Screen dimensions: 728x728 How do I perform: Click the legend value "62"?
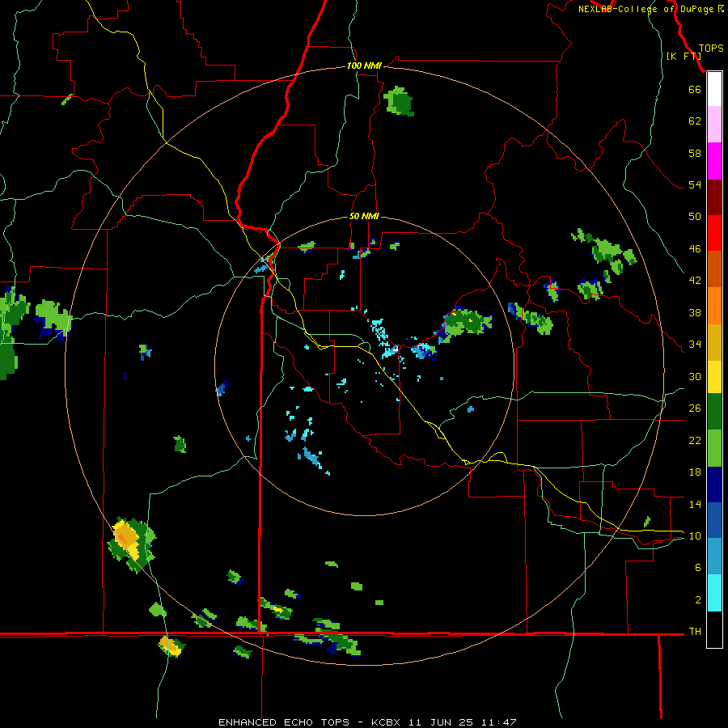[x=695, y=121]
